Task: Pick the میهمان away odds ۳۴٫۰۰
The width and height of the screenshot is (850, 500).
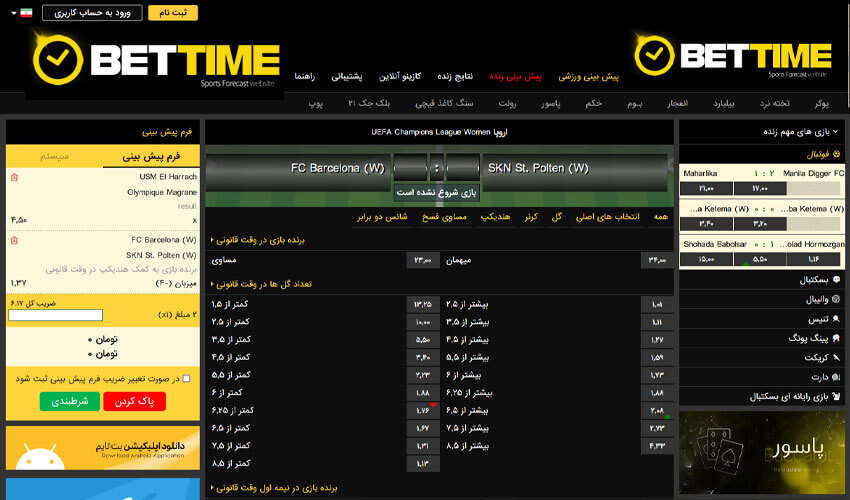Action: point(656,260)
